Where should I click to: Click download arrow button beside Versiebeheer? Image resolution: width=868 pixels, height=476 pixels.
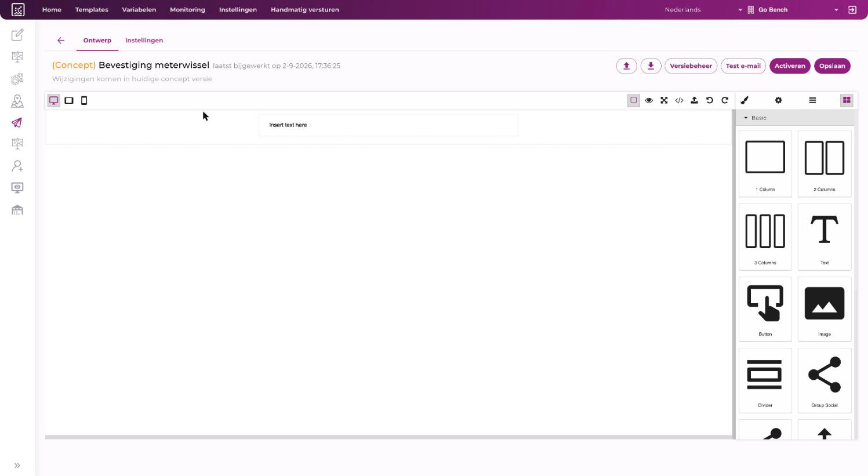tap(651, 66)
